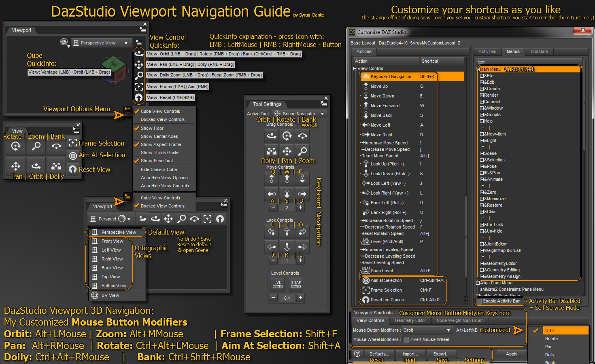This screenshot has height=364, width=595.
Task: Tick the Invert Mouse Wheel checkbox
Action: 406,340
